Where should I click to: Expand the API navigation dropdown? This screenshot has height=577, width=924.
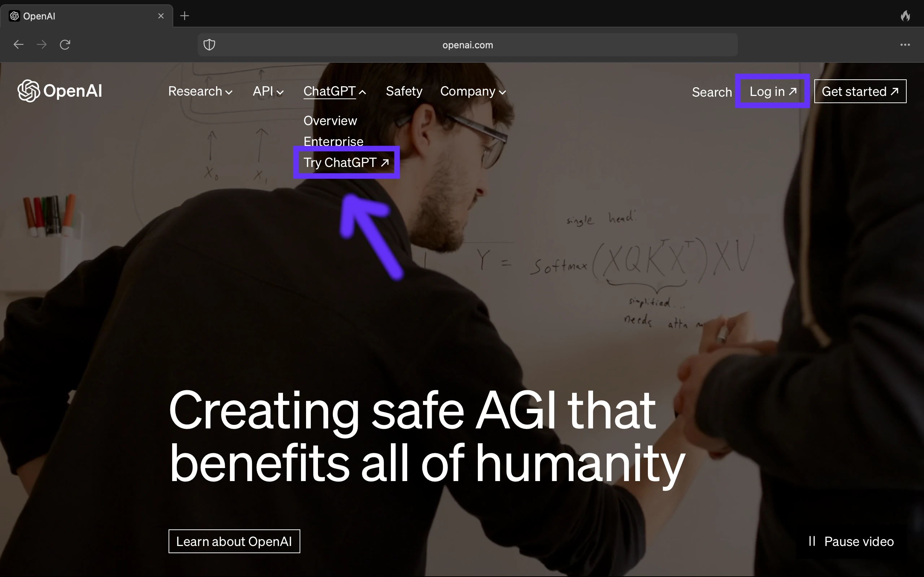[267, 91]
